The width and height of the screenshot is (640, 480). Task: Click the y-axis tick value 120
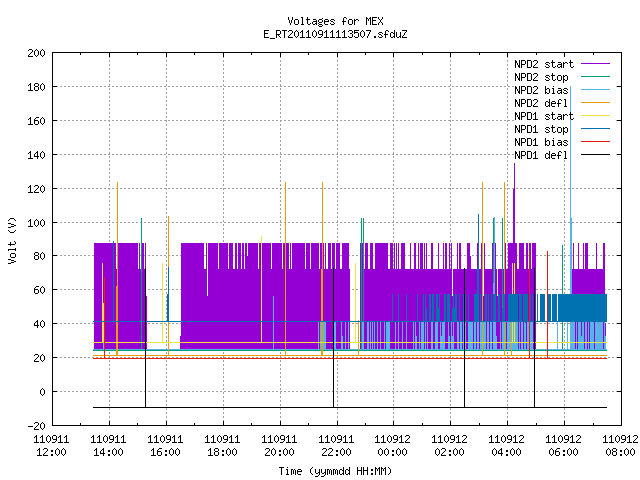[36, 189]
